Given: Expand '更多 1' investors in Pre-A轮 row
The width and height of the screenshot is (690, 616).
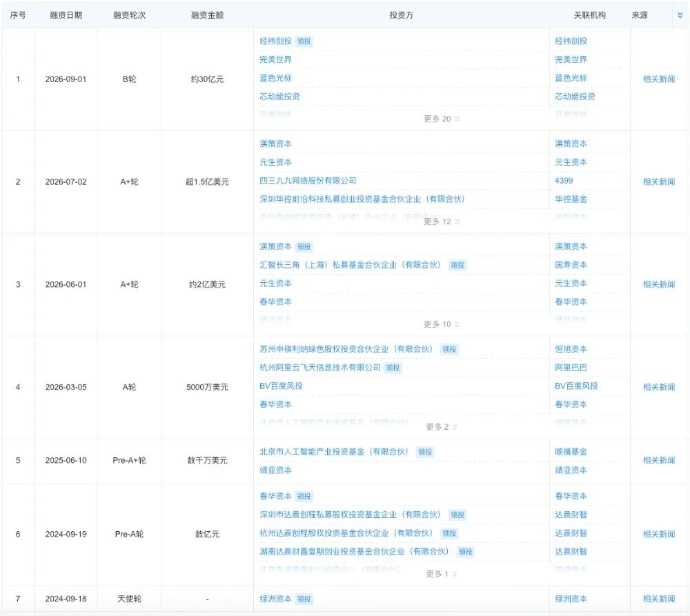Looking at the screenshot, I should tap(442, 574).
